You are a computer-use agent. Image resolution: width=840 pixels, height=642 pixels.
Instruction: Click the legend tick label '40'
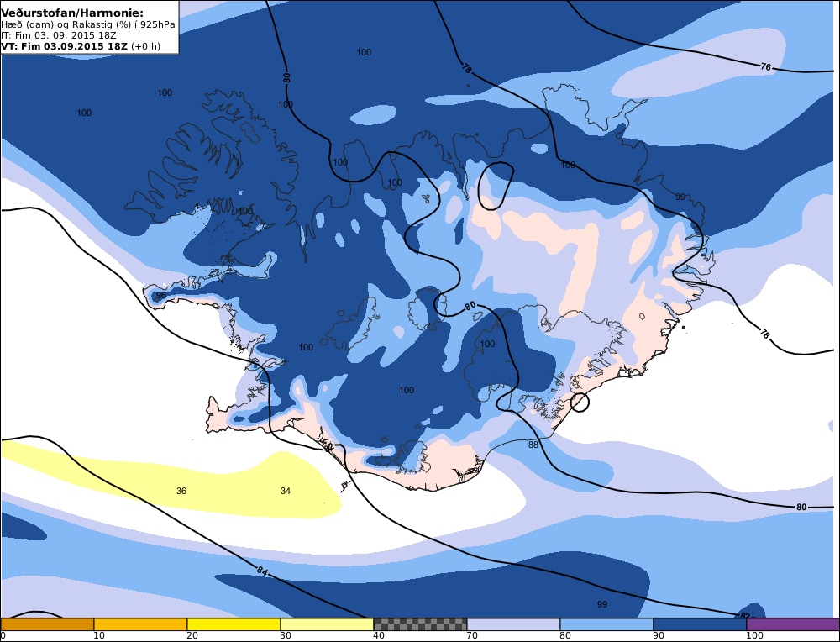click(379, 635)
